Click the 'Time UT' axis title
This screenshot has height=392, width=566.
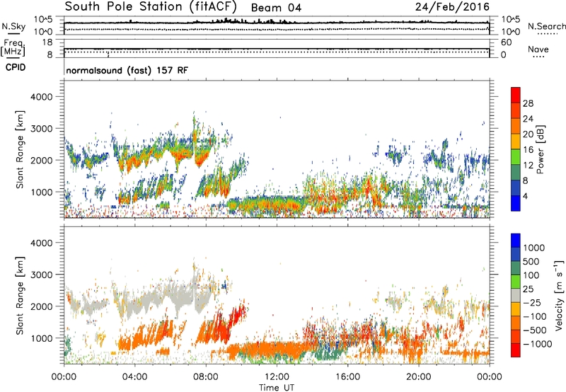coord(277,388)
